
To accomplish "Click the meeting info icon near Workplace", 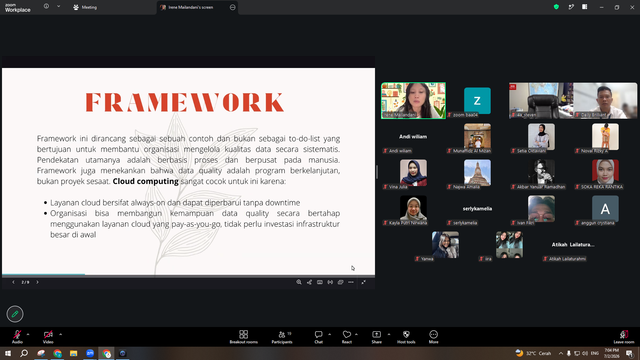I will 47,6.
